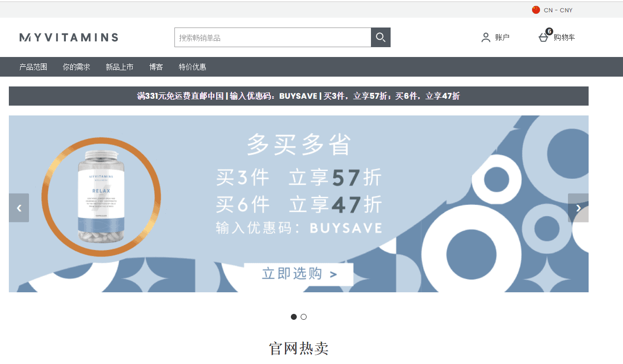This screenshot has height=364, width=623.
Task: Click the 账户 account link text
Action: (x=502, y=37)
